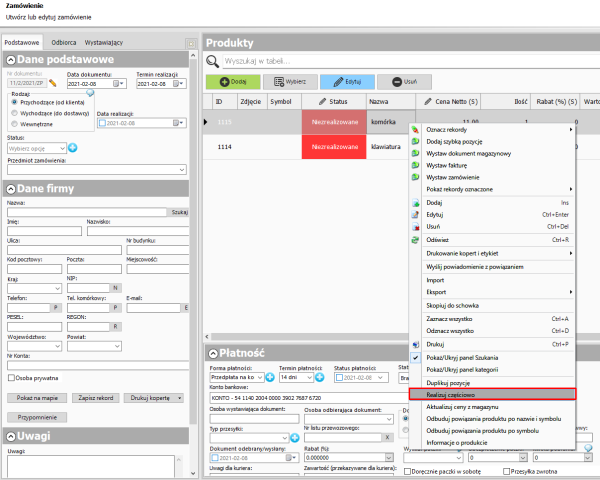
Task: Click the P button beside Tel. komórkowy field
Action: [x=115, y=307]
